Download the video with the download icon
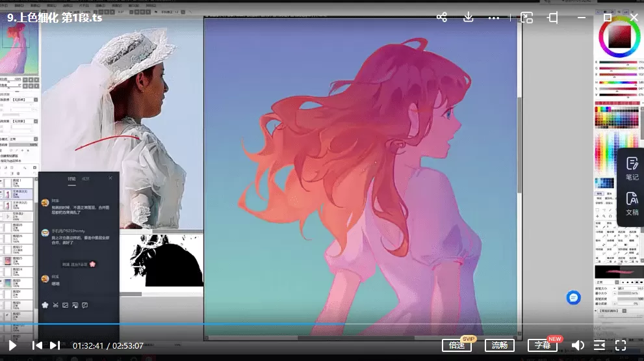The width and height of the screenshot is (644, 361). coord(469,18)
